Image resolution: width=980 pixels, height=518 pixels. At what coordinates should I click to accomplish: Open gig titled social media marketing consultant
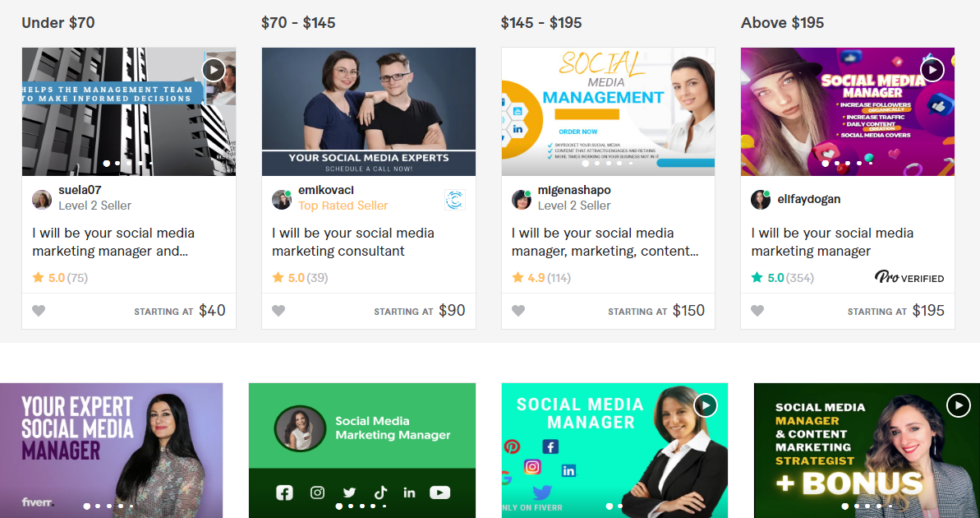click(x=353, y=242)
